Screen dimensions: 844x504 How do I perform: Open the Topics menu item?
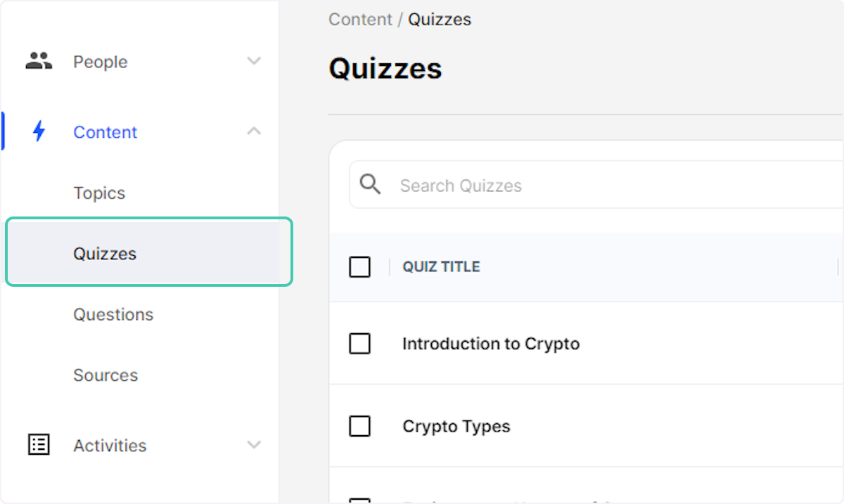pyautogui.click(x=99, y=193)
